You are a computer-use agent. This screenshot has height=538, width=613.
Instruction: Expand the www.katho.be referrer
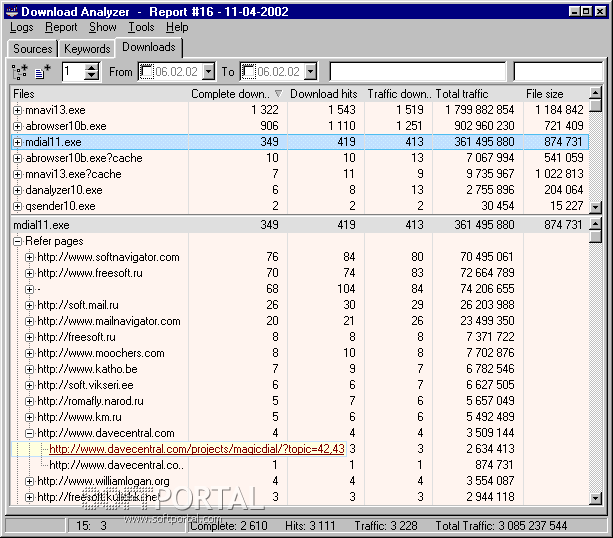coord(29,369)
